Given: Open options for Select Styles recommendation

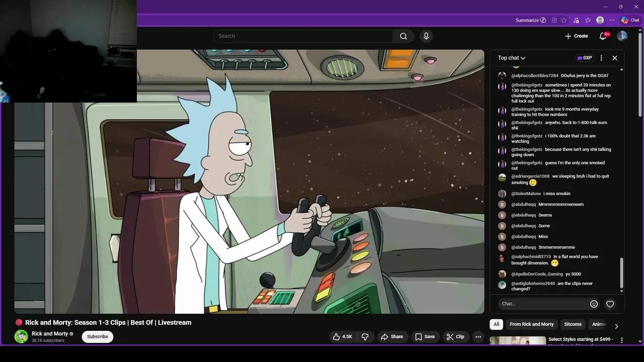Looking at the screenshot, I should pos(622,340).
